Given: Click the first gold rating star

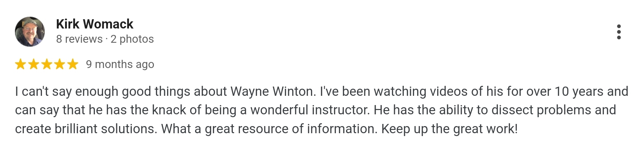Looking at the screenshot, I should tap(21, 64).
